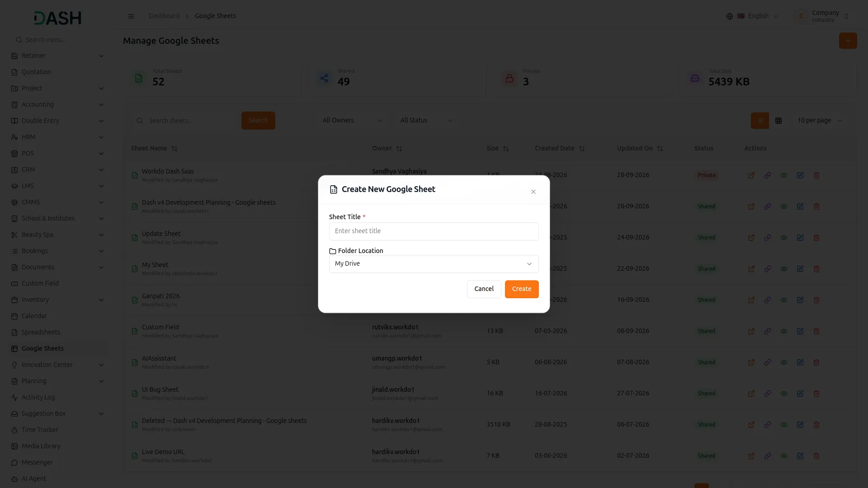The width and height of the screenshot is (868, 488).
Task: Open the Company account menu
Action: (821, 16)
